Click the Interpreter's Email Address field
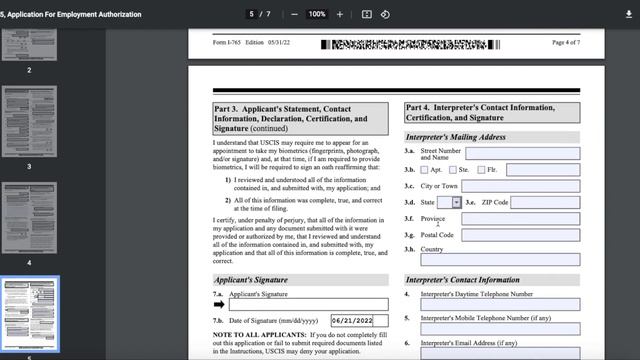The width and height of the screenshot is (640, 360). (500, 353)
